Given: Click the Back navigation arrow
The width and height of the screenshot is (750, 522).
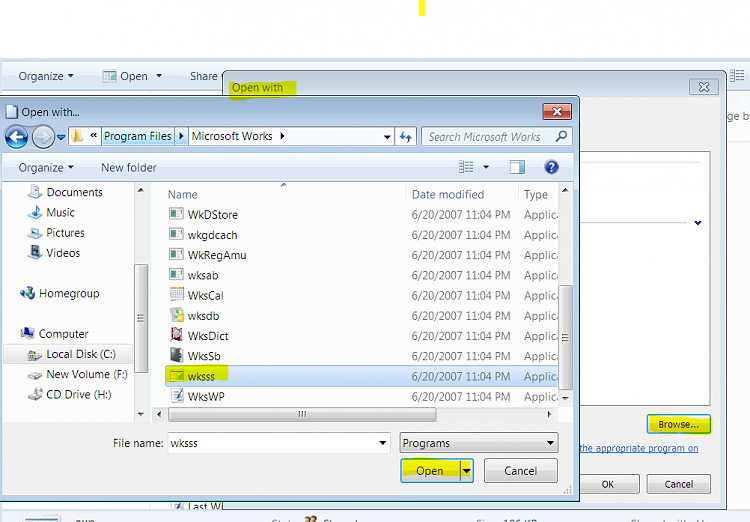Looking at the screenshot, I should [16, 137].
